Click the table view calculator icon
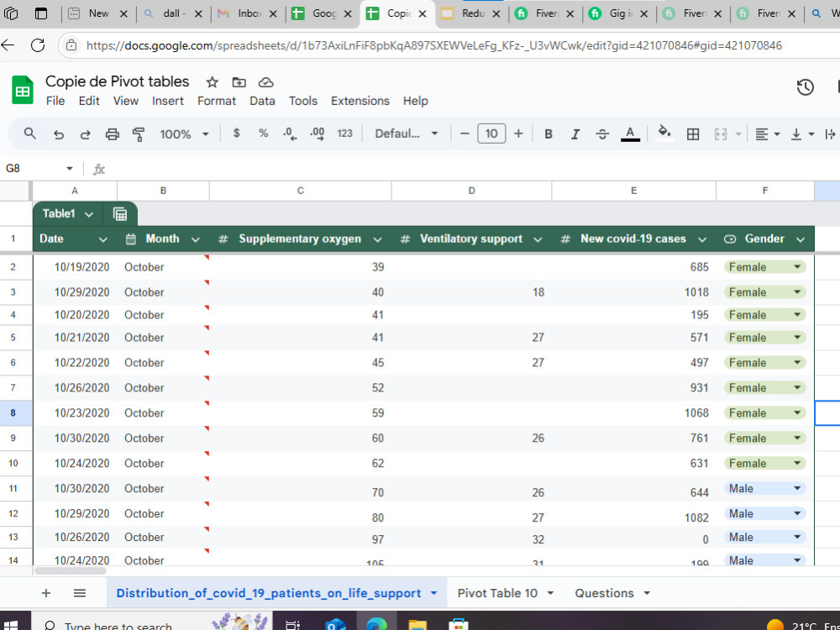 [x=120, y=214]
